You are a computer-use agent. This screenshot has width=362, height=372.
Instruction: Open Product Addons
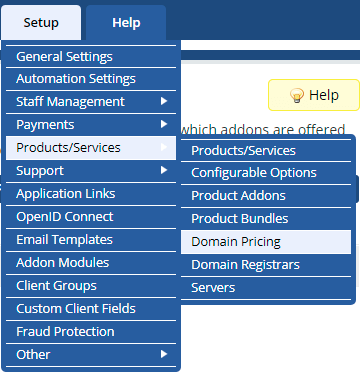click(x=266, y=196)
